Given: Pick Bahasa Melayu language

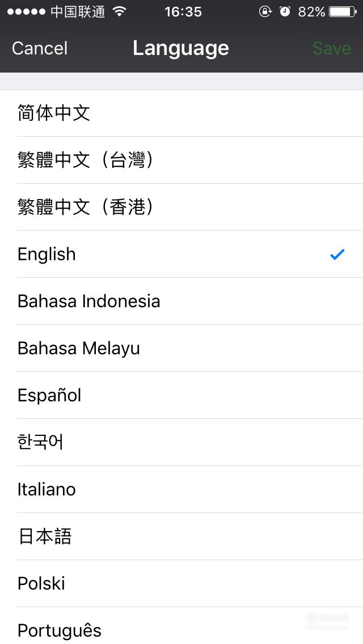Looking at the screenshot, I should (x=181, y=348).
